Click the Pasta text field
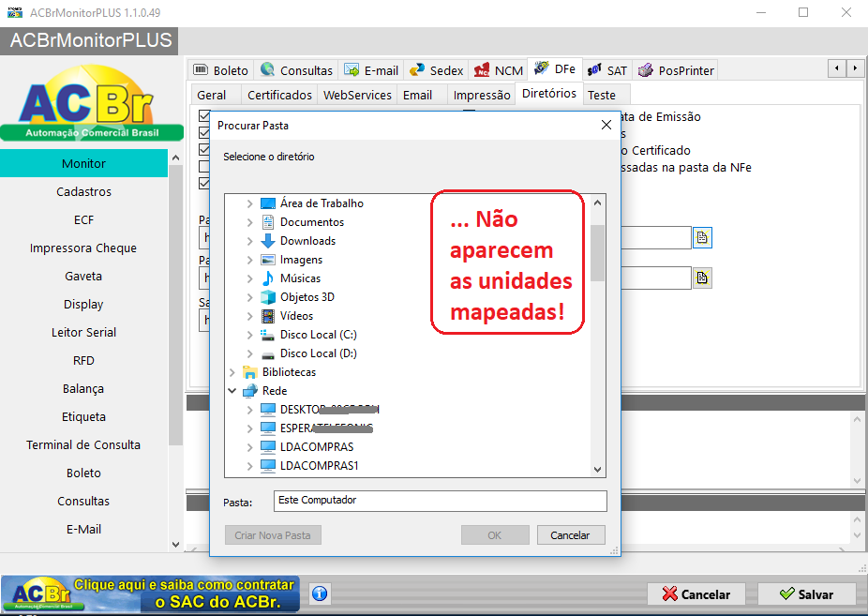Image resolution: width=868 pixels, height=616 pixels. pyautogui.click(x=440, y=501)
